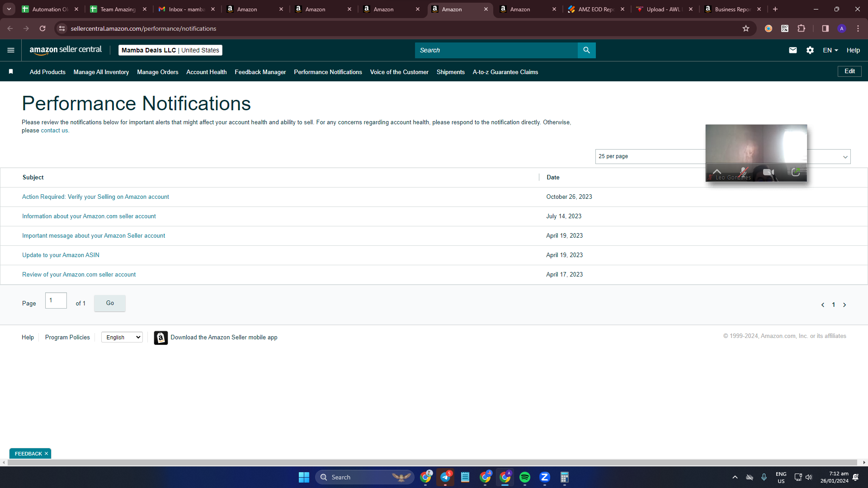Switch to the AMZ EOD Report tab
868x488 pixels.
(x=596, y=9)
